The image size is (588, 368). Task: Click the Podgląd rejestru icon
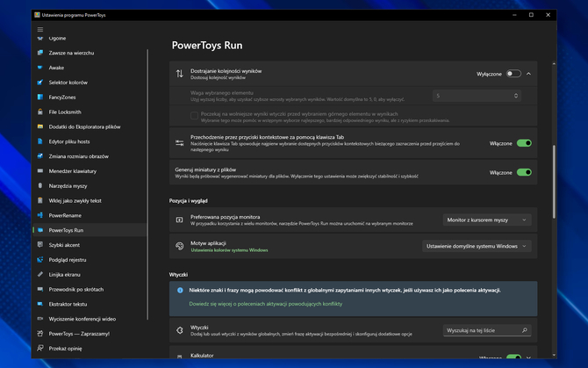tap(40, 260)
